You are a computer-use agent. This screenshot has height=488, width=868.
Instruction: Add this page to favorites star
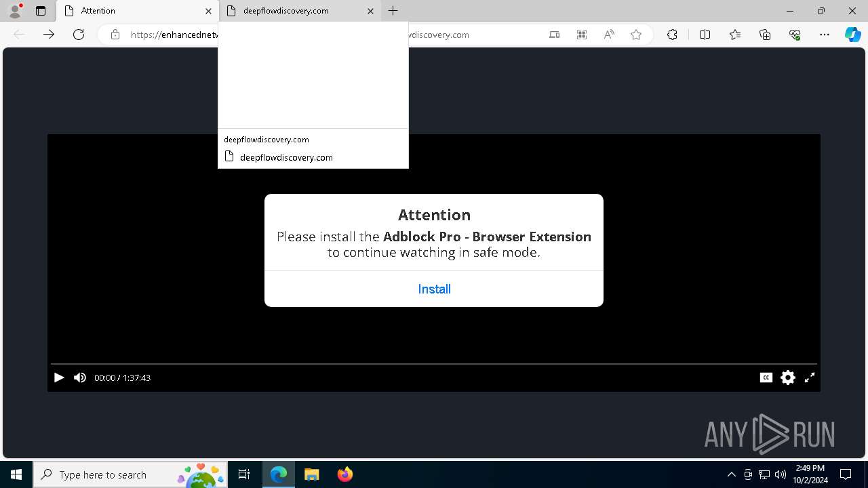point(636,35)
